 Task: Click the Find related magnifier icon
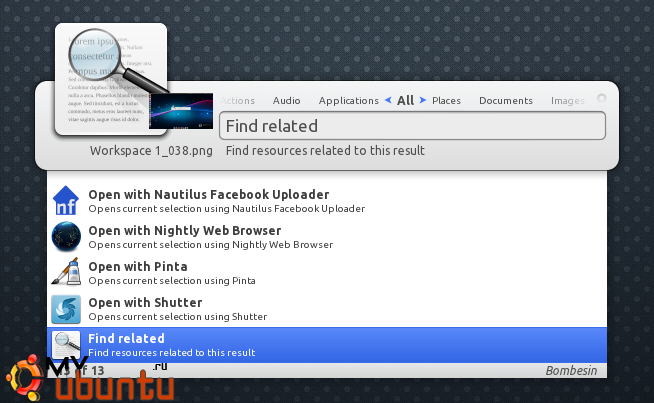66,344
